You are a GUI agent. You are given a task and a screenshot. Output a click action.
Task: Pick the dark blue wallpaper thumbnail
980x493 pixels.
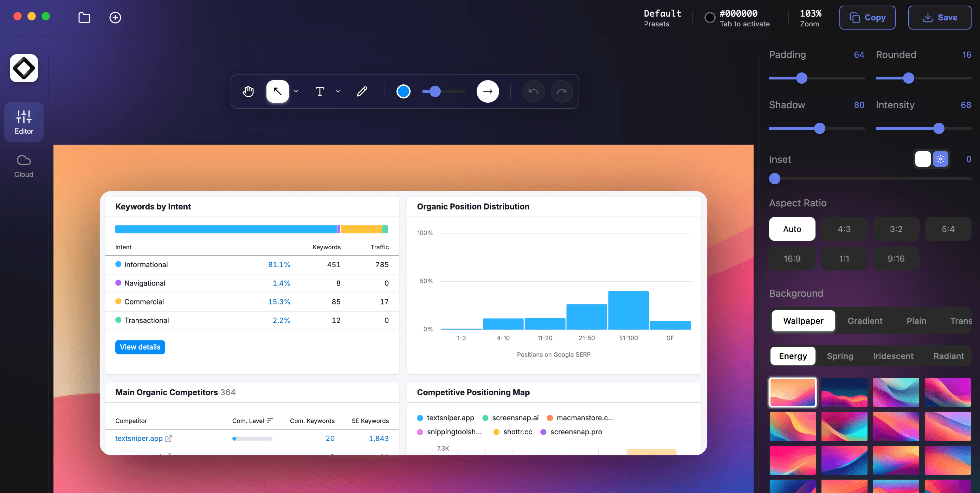(844, 392)
